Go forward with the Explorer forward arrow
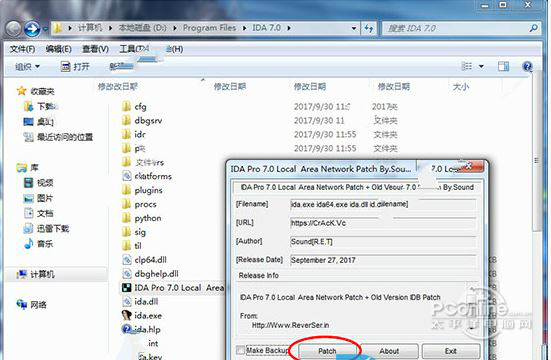 click(32, 28)
